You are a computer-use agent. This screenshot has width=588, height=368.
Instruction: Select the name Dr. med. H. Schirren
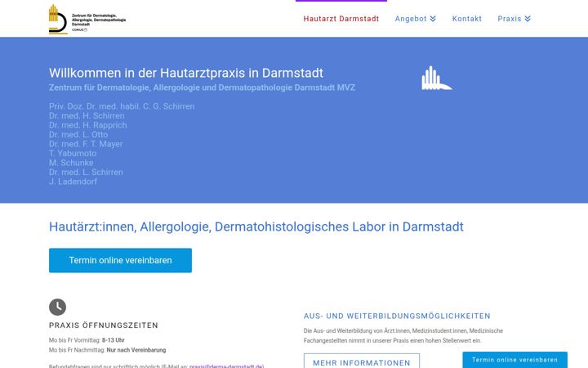[x=87, y=115]
